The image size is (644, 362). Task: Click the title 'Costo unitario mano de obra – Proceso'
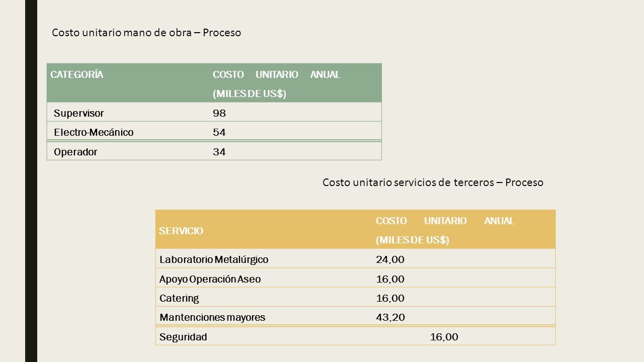pos(146,33)
